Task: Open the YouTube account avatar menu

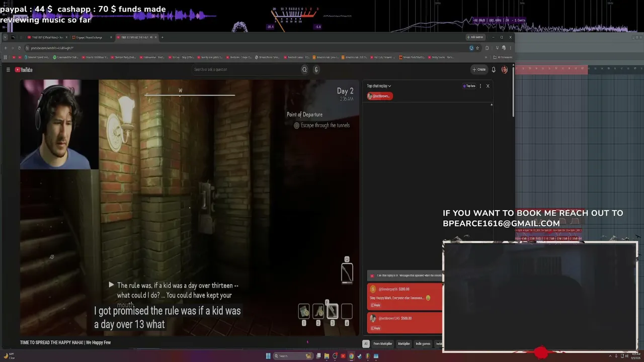Action: click(505, 69)
